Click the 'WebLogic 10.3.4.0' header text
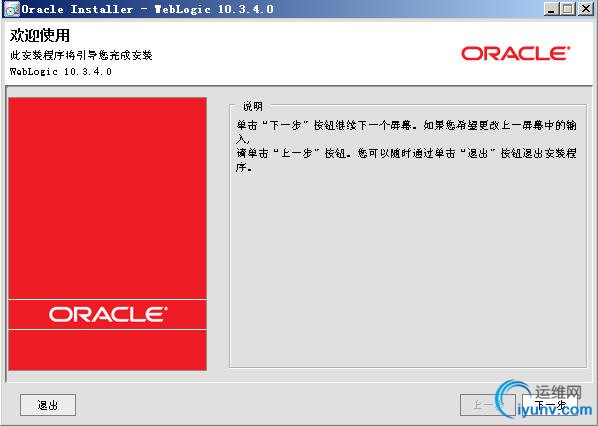The height and width of the screenshot is (426, 598). pos(61,71)
